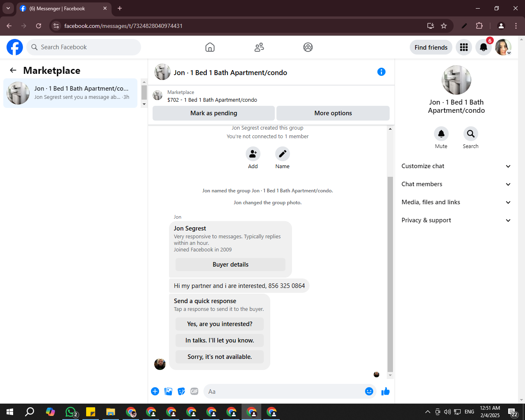Attach a photo using the image icon
Screen dimensions: 525x420
[x=168, y=391]
